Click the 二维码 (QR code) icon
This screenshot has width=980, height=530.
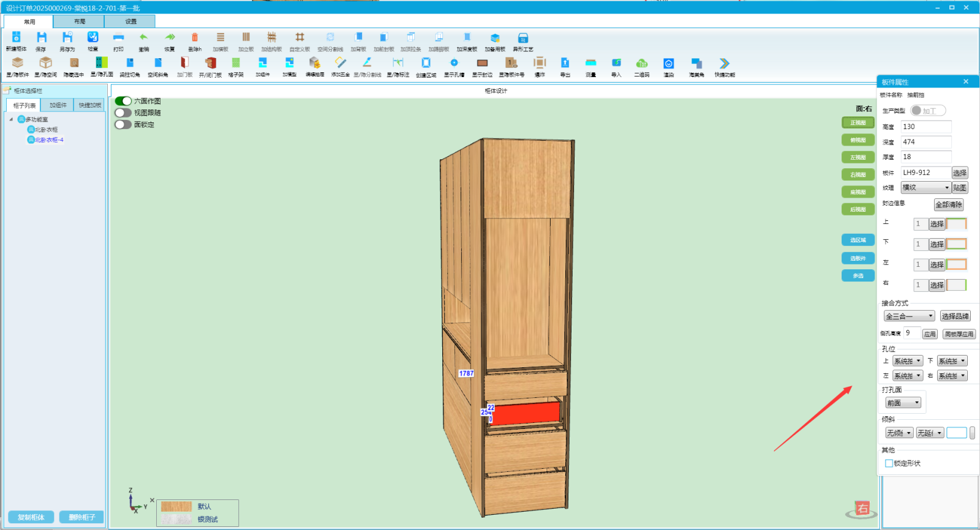641,64
